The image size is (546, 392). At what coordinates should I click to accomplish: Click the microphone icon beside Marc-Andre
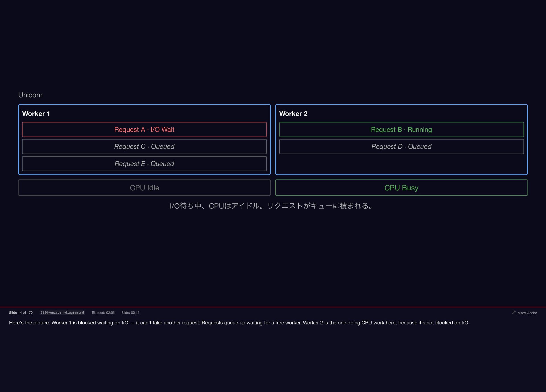(x=514, y=312)
